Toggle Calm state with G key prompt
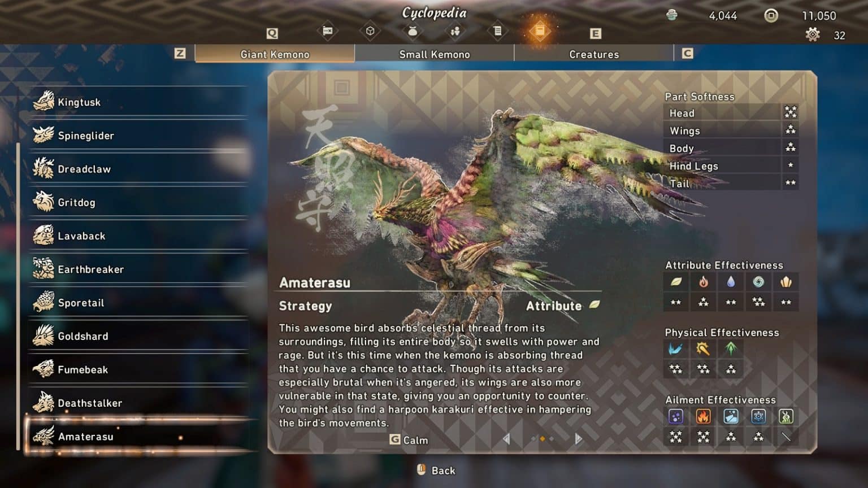Screen dimensions: 868x488 pyautogui.click(x=409, y=439)
